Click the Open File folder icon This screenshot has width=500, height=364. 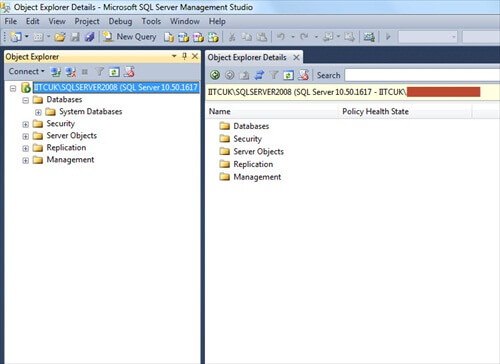(x=60, y=37)
